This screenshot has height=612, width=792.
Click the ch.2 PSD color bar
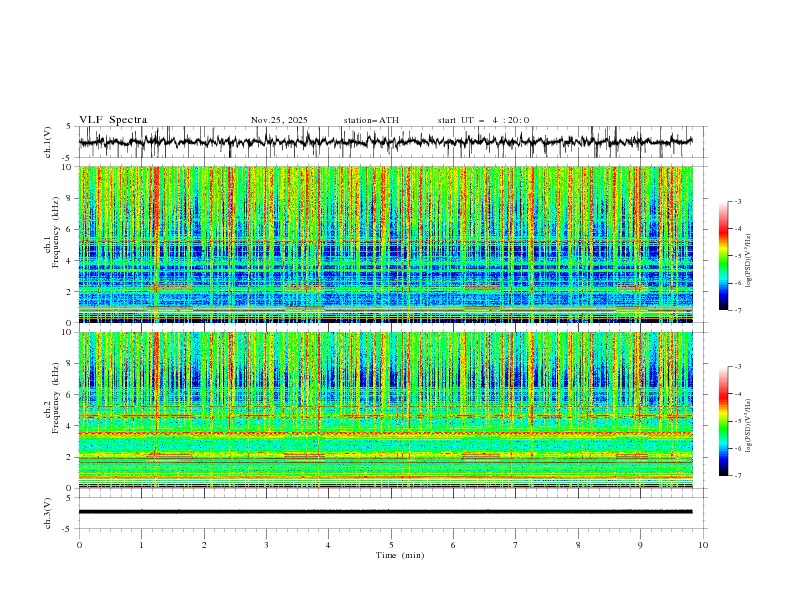click(x=723, y=421)
